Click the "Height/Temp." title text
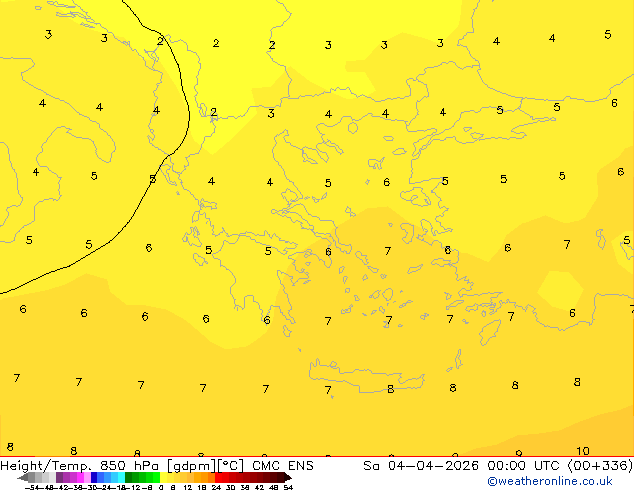This screenshot has height=490, width=634. click(x=44, y=466)
